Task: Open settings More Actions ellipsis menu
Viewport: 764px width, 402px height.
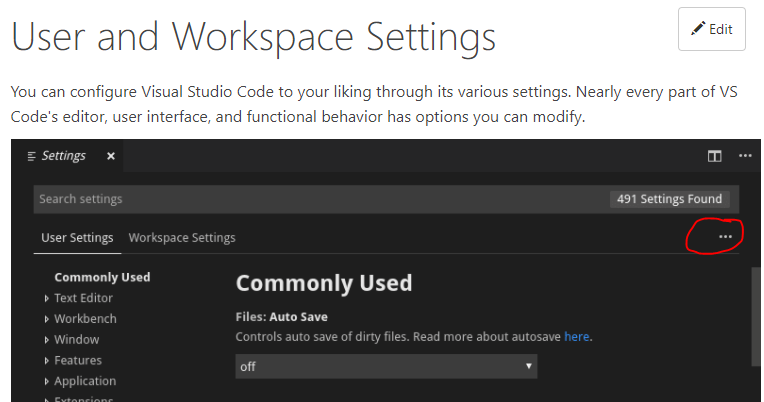Action: coord(725,237)
